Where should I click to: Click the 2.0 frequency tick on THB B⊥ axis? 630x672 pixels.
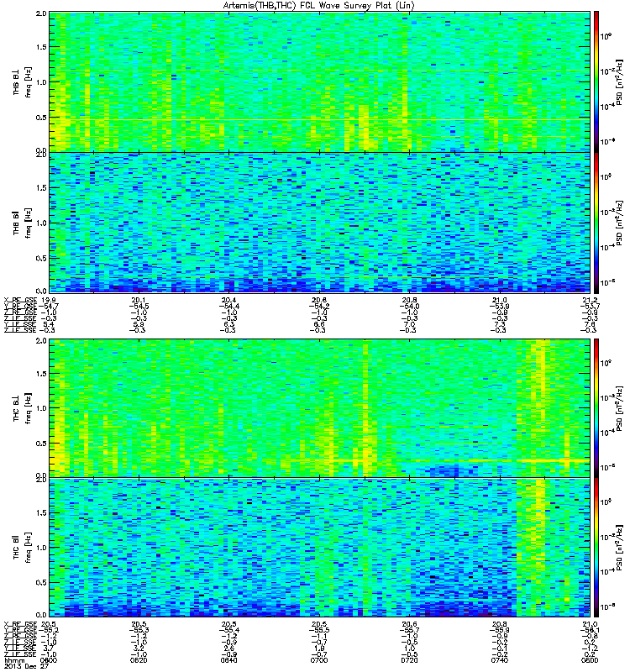click(41, 13)
